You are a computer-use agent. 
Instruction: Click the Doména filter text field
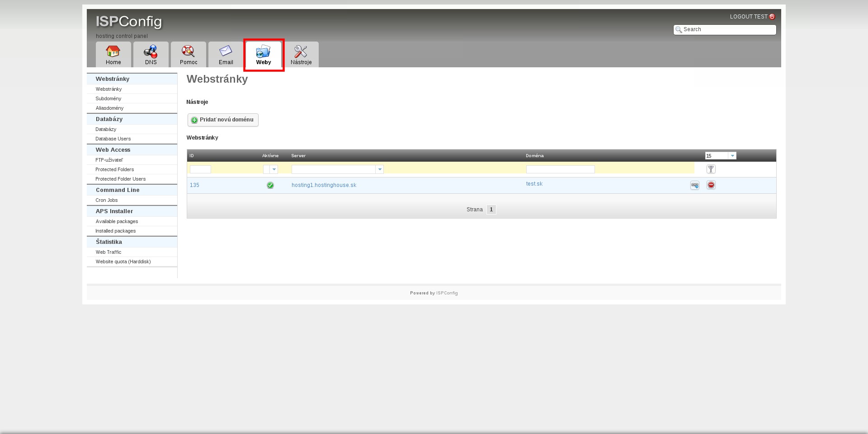point(560,169)
